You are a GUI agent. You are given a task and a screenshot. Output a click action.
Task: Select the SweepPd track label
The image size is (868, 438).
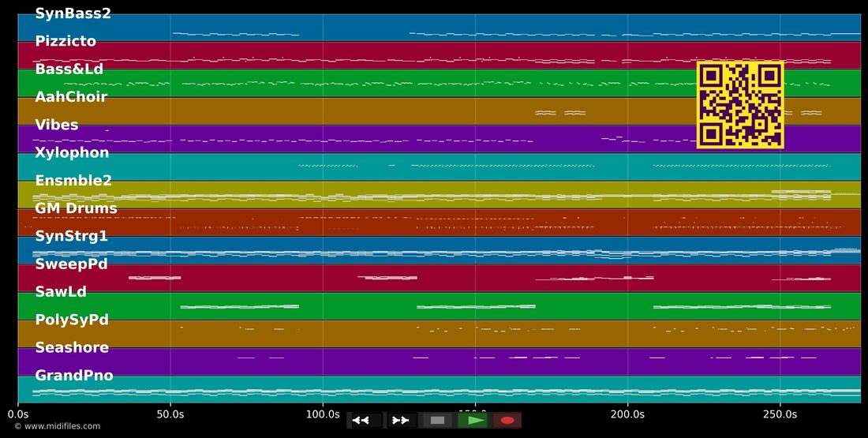coord(71,264)
